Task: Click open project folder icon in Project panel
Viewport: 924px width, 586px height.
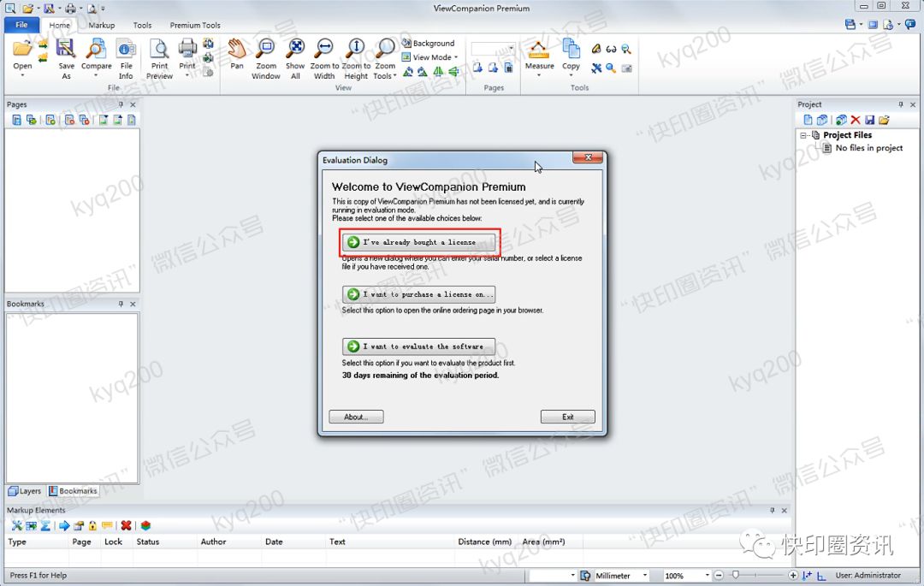Action: tap(884, 120)
